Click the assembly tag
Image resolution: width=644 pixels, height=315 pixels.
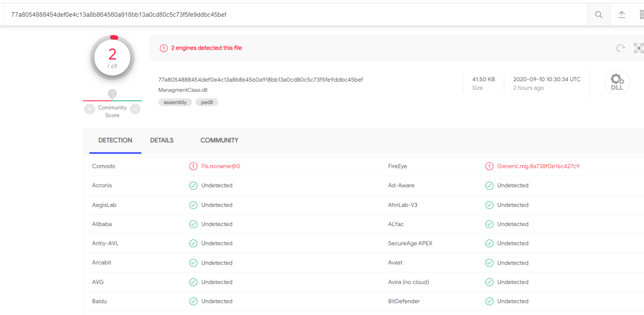[175, 102]
